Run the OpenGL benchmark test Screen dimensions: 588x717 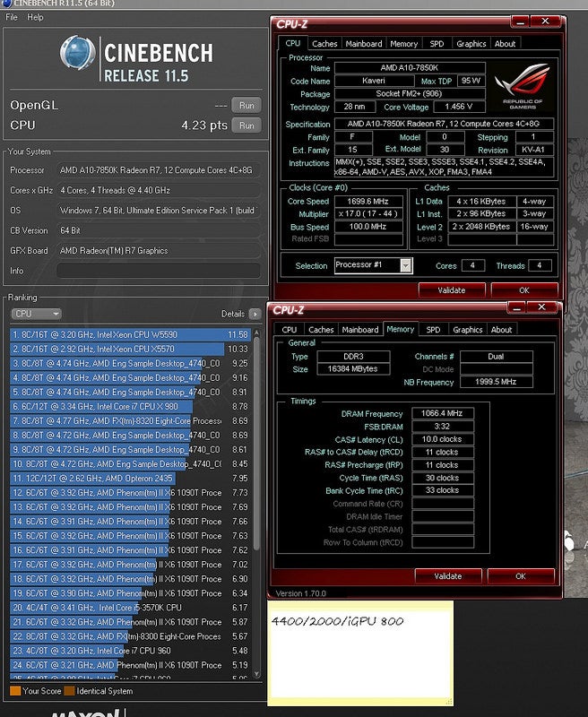[247, 106]
